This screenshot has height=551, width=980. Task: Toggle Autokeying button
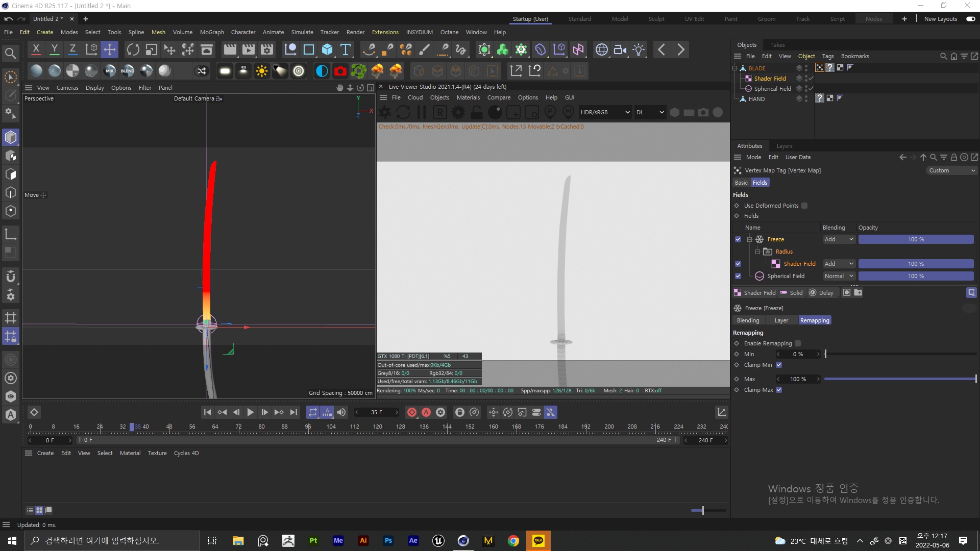(x=426, y=412)
